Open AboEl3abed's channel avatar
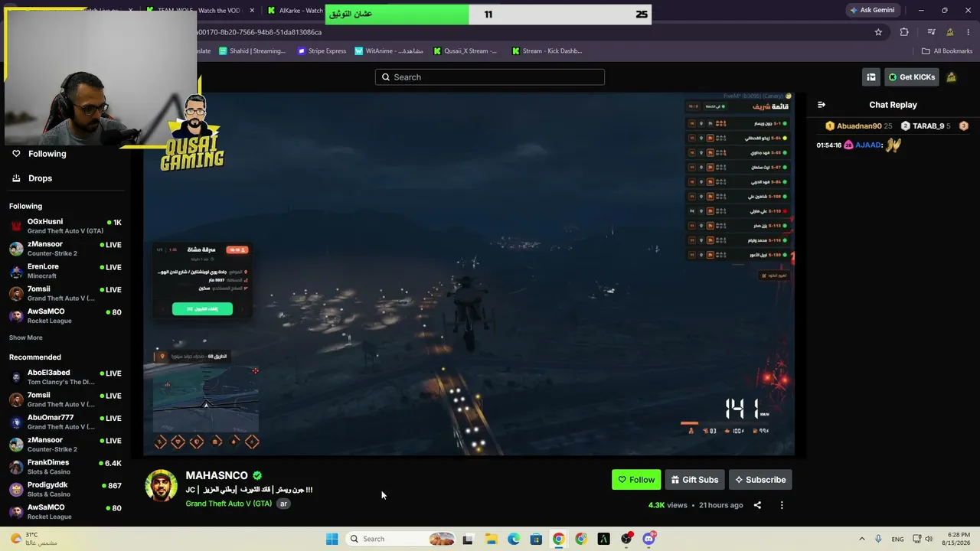Image resolution: width=980 pixels, height=551 pixels. coord(16,377)
